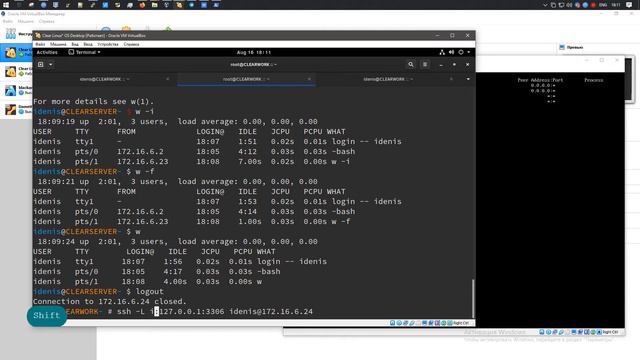Expand the arrow beside the new-tab button
640x360 pixels.
tap(51, 64)
